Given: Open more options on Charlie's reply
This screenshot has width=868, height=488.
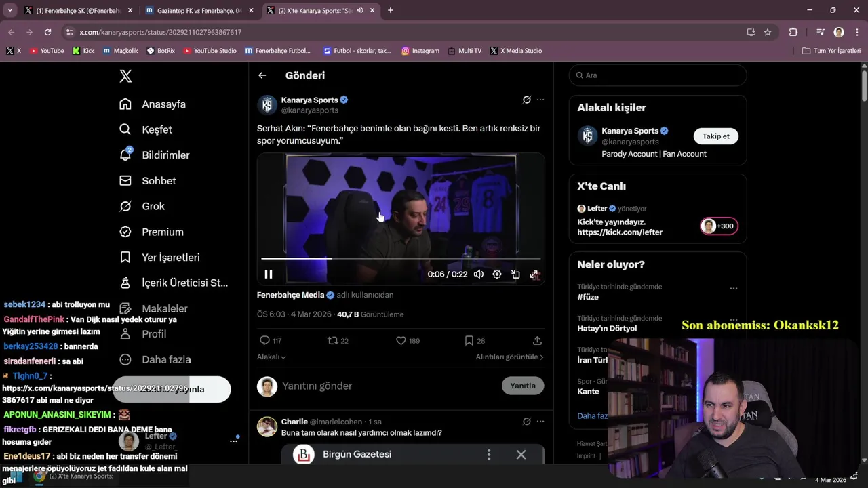Looking at the screenshot, I should tap(540, 422).
